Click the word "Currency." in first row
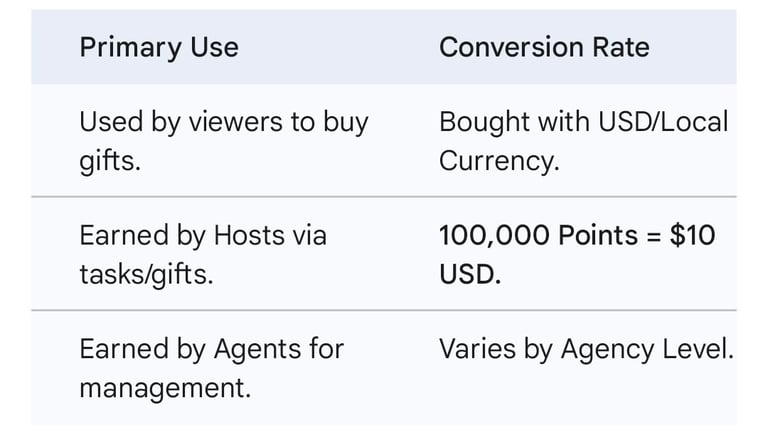Viewport: 768px width, 431px height. point(499,160)
